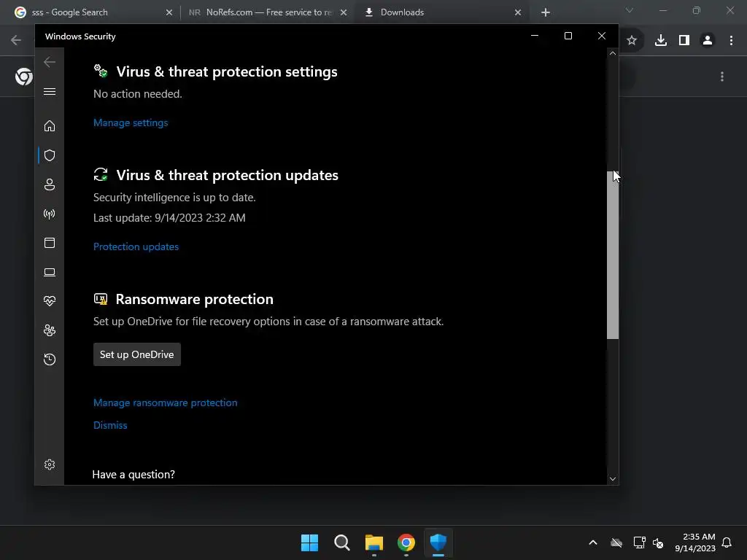Open Chrome tab search chevron
Image resolution: width=747 pixels, height=560 pixels.
tap(630, 10)
